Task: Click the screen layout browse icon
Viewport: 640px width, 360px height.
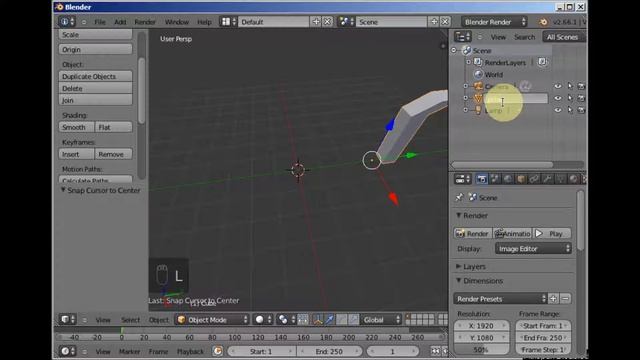Action: tap(228, 22)
